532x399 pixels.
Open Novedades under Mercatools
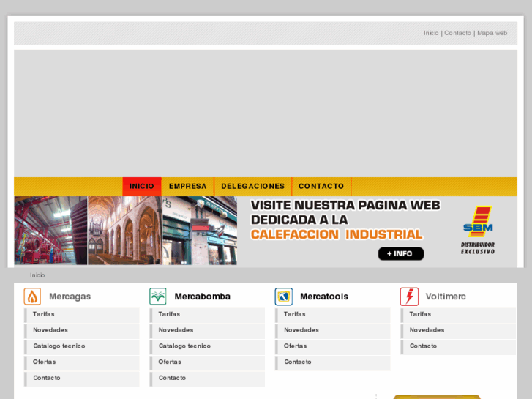tap(333, 331)
